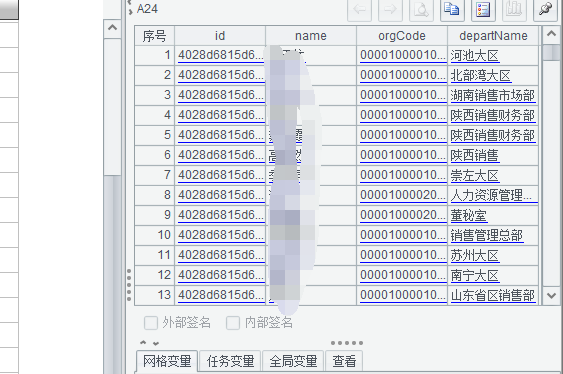Screen dimensions: 563x374
Task: Click the left panel scroll up arrow
Action: (112, 28)
